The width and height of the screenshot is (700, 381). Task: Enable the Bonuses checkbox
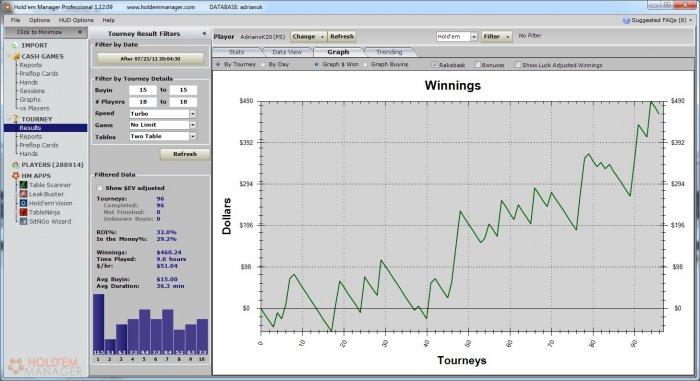click(477, 65)
